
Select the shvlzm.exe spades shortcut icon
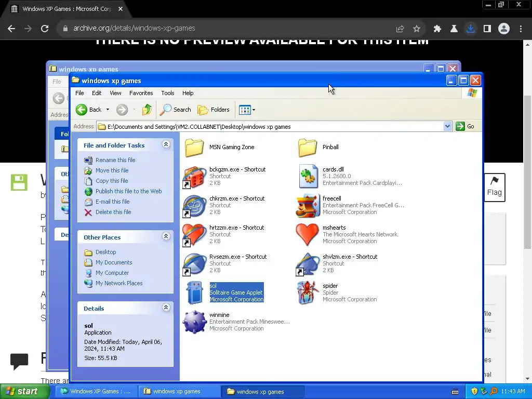pyautogui.click(x=308, y=264)
